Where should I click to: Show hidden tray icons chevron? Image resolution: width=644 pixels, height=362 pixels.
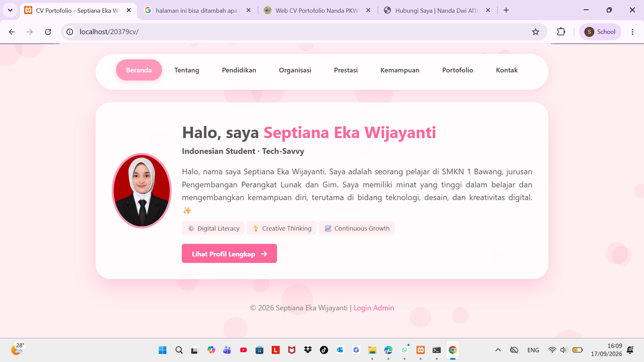click(x=498, y=350)
